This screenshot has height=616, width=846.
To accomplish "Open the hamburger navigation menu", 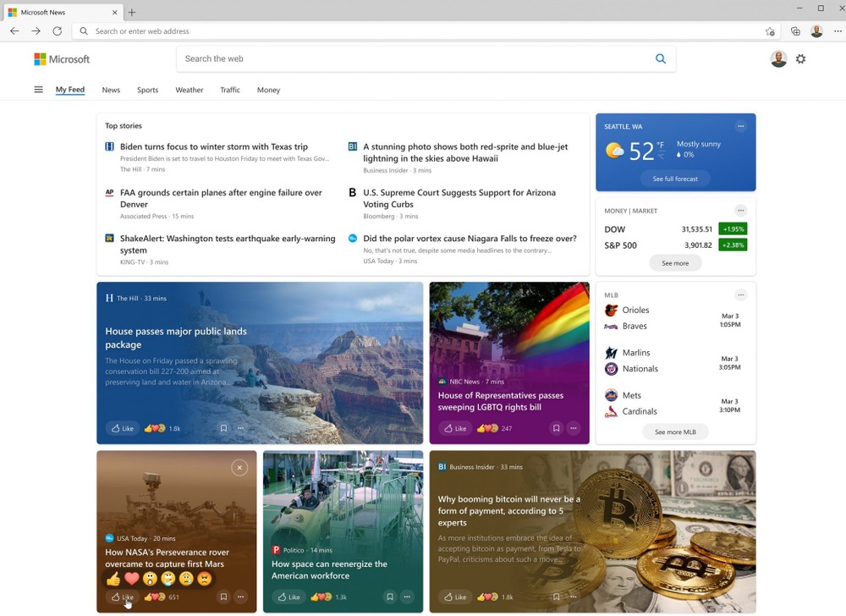I will [38, 90].
